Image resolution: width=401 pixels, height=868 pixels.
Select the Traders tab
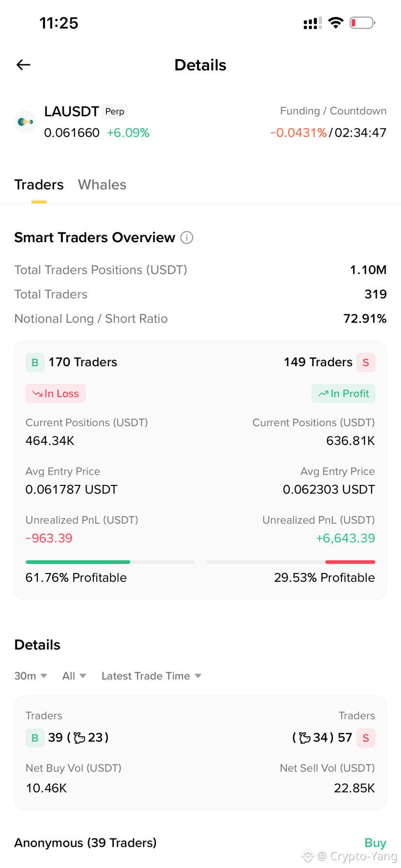(x=39, y=185)
